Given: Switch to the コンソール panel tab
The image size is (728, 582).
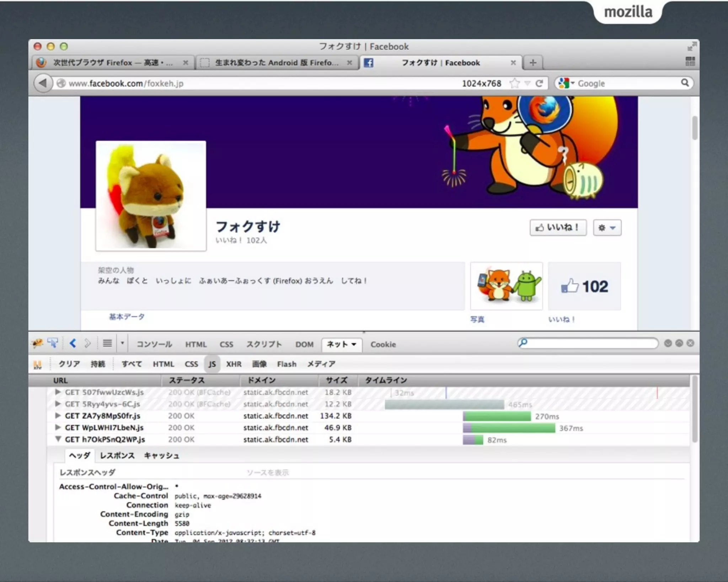Looking at the screenshot, I should point(154,344).
